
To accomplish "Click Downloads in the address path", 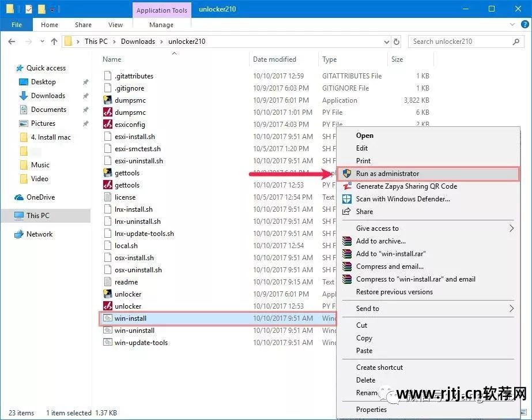I will pyautogui.click(x=138, y=42).
